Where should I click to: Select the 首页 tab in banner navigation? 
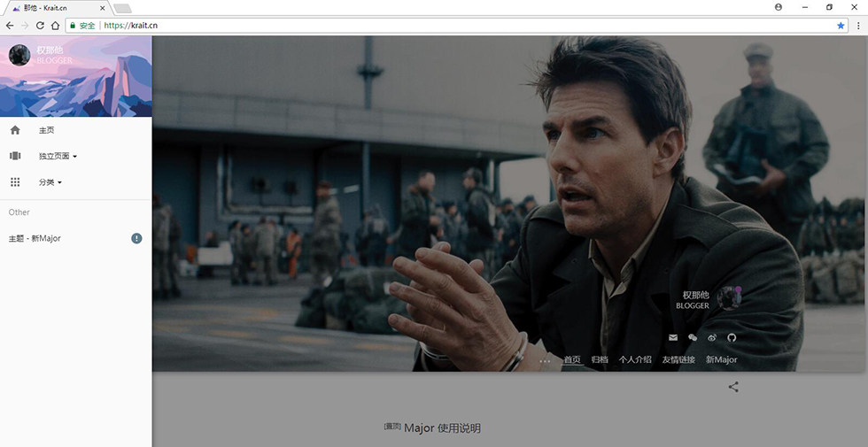tap(572, 360)
